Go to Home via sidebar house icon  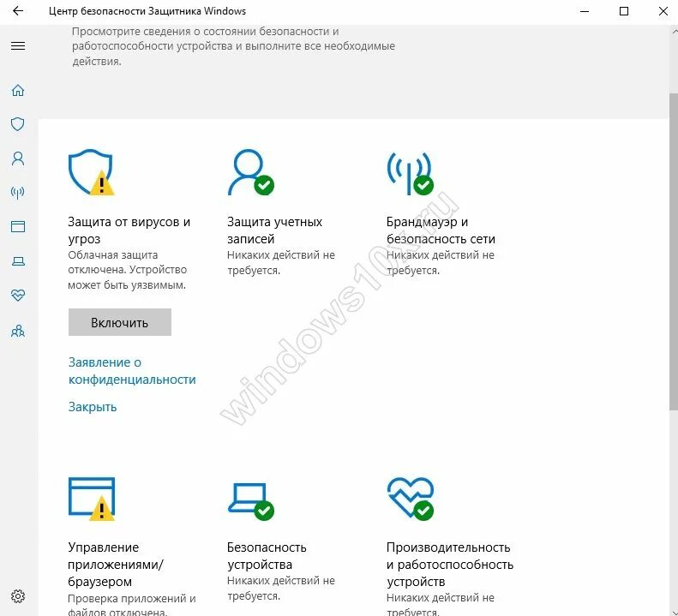pos(18,90)
